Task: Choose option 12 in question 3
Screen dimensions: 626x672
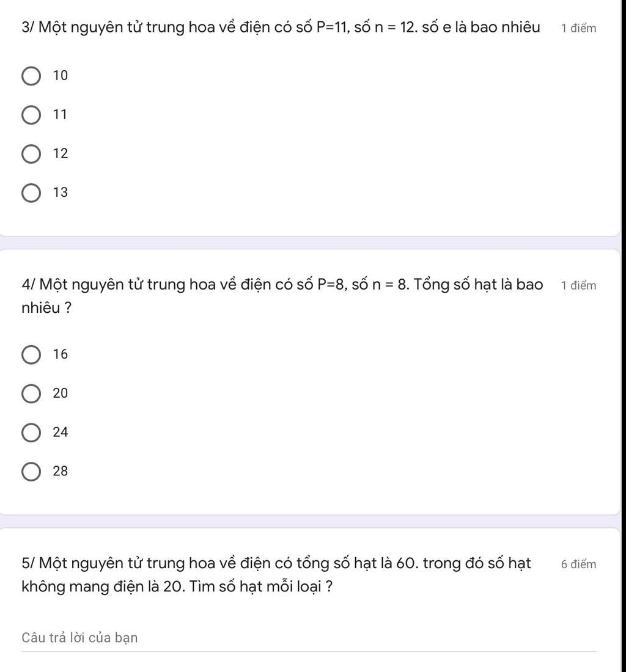Action: click(x=31, y=154)
